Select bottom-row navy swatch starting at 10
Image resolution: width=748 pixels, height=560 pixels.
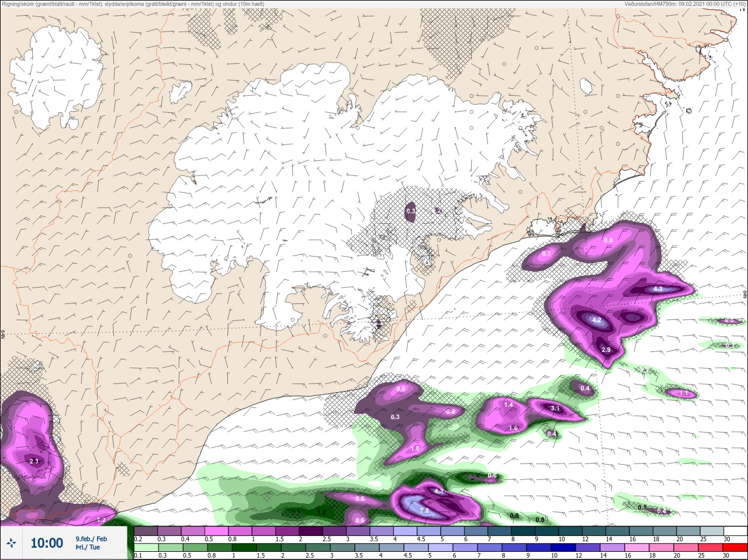click(563, 548)
